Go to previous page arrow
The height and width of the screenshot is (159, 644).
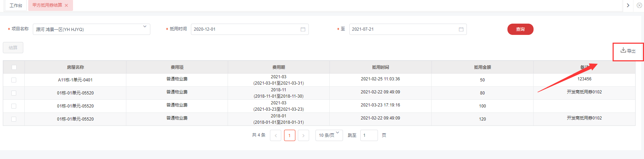point(276,135)
